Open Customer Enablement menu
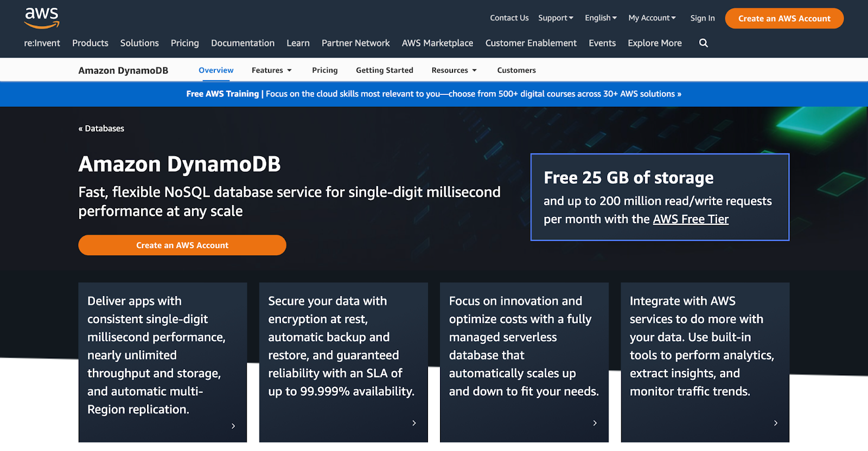Image resolution: width=868 pixels, height=451 pixels. 531,43
